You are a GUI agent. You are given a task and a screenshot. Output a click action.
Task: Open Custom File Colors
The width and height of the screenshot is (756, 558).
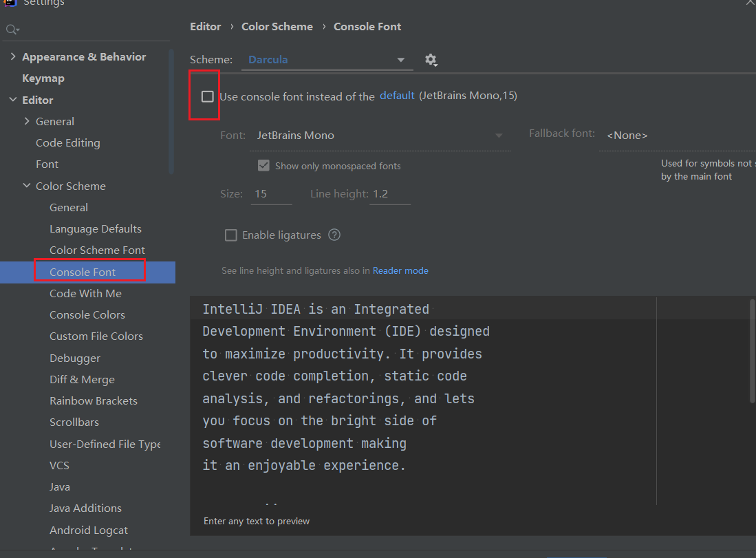96,336
